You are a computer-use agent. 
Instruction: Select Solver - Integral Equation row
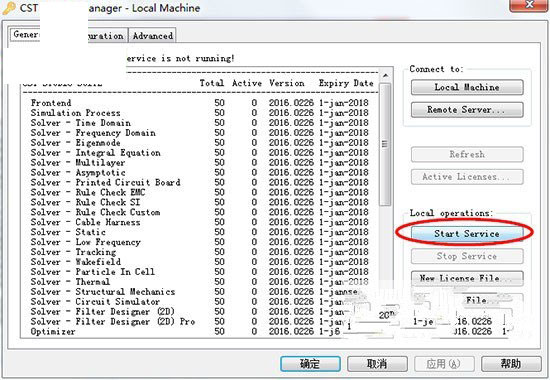[199, 153]
